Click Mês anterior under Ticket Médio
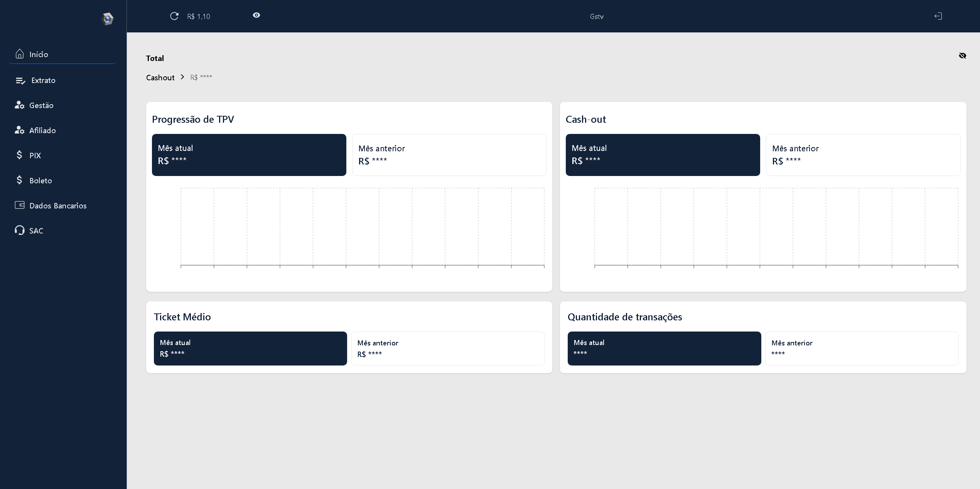The width and height of the screenshot is (980, 489). 447,348
